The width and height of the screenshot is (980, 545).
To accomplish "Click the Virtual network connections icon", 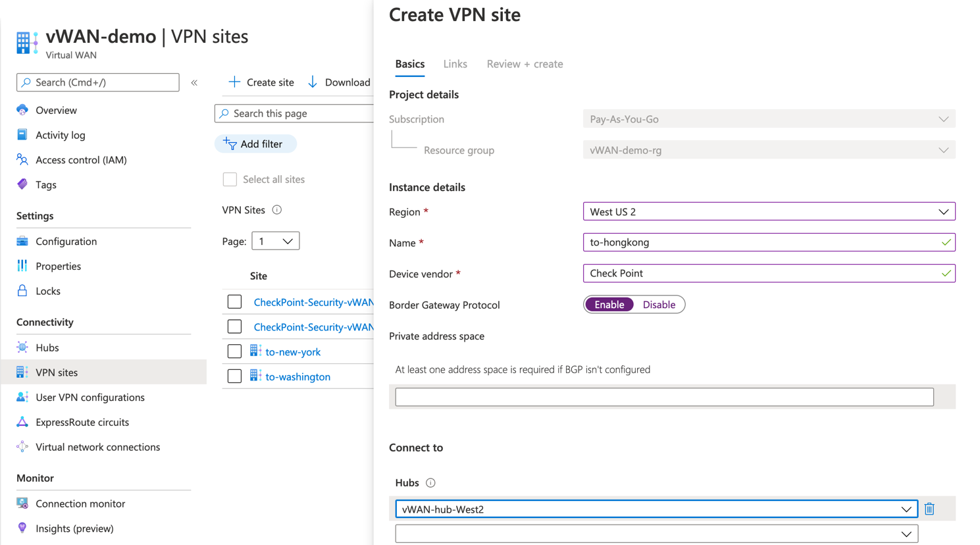I will coord(22,447).
